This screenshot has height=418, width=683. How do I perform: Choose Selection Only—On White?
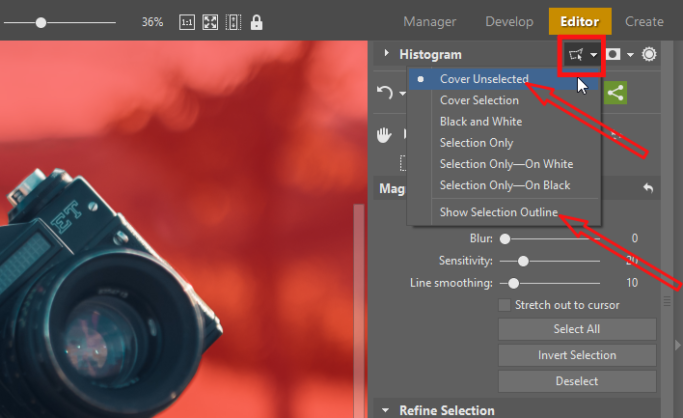pos(504,164)
